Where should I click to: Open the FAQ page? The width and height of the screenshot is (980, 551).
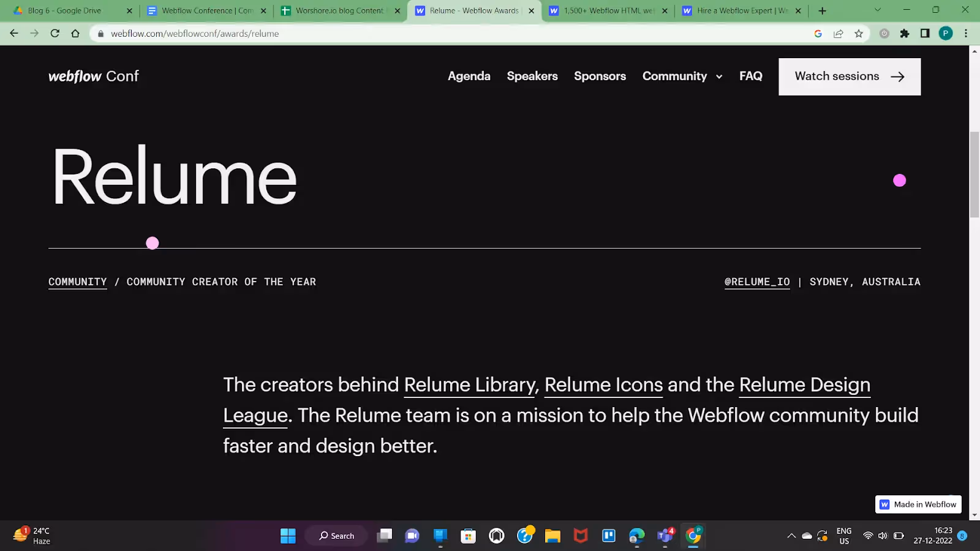751,77
